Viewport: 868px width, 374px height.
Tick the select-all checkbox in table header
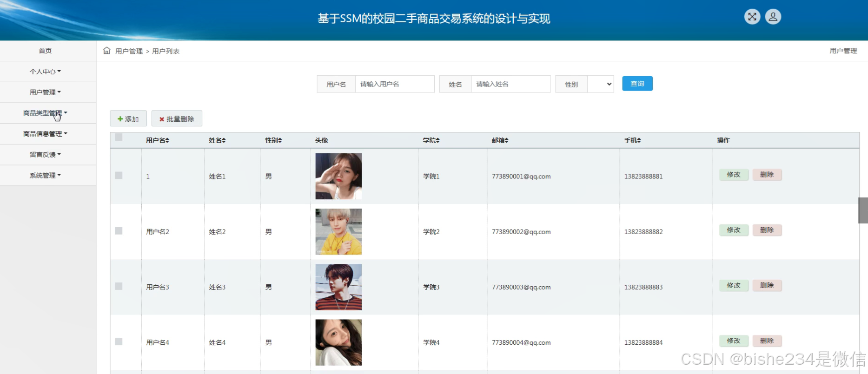click(119, 137)
